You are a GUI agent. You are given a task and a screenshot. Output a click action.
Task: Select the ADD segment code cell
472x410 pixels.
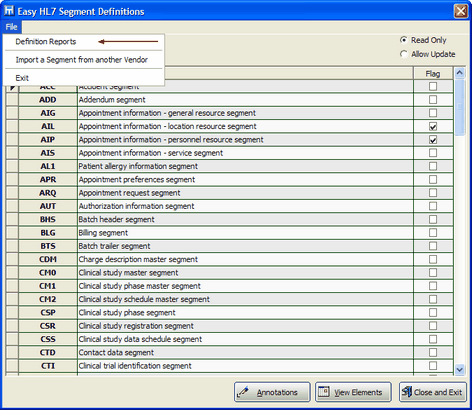click(x=48, y=100)
